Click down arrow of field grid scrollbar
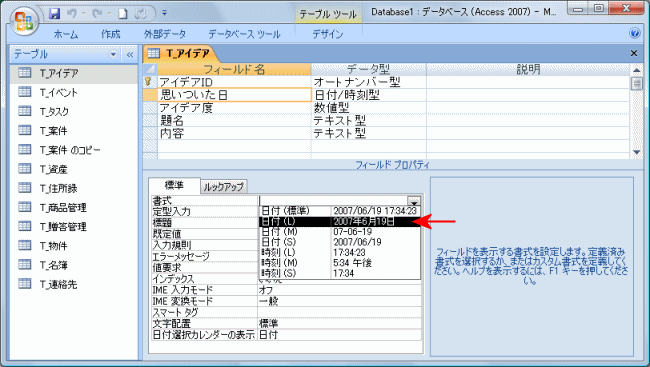Viewport: 650px width, 367px height. click(x=636, y=152)
